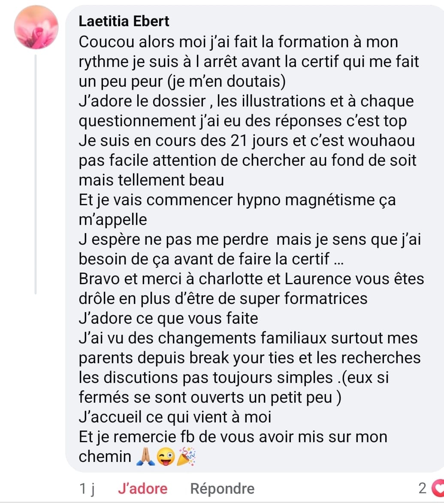Click the line "J'accueil ce qui vient à moi"
This screenshot has width=444, height=504.
(175, 417)
